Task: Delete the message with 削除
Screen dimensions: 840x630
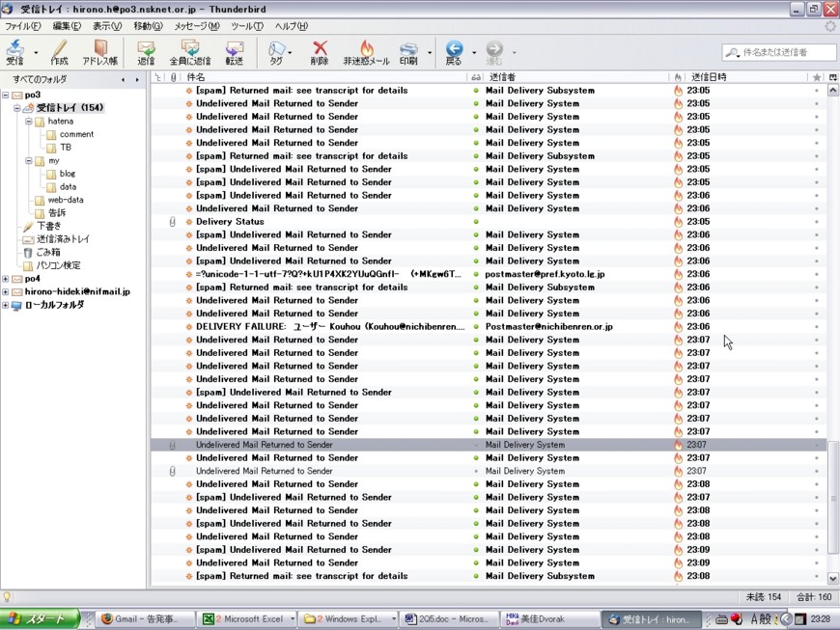Action: (320, 52)
